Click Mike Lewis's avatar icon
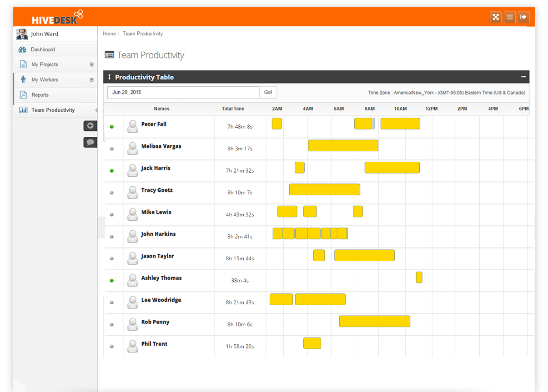 tap(132, 214)
